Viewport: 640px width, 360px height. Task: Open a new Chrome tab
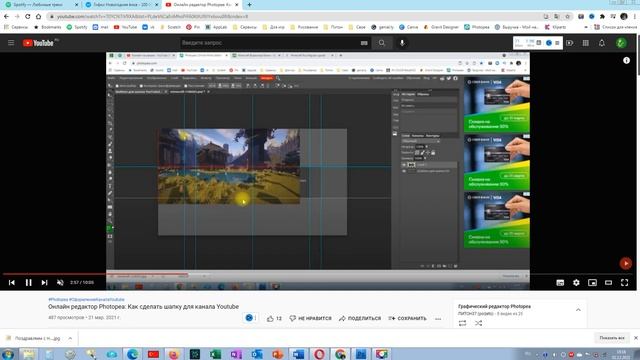[x=249, y=5]
